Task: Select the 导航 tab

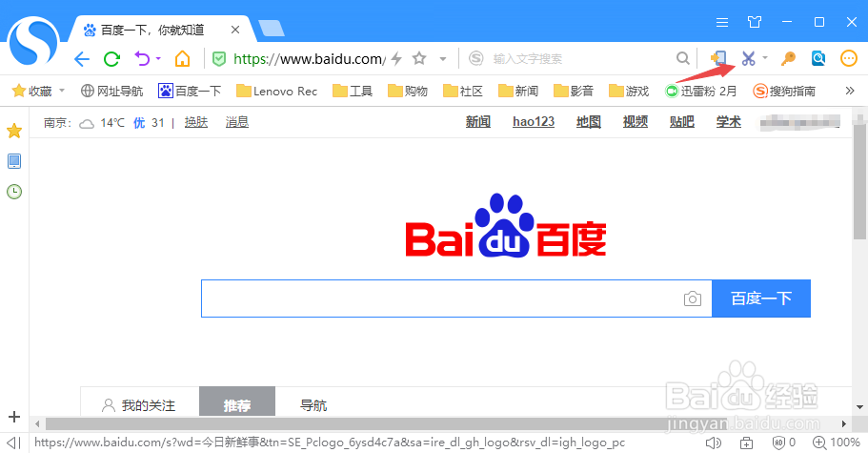Action: [x=313, y=405]
